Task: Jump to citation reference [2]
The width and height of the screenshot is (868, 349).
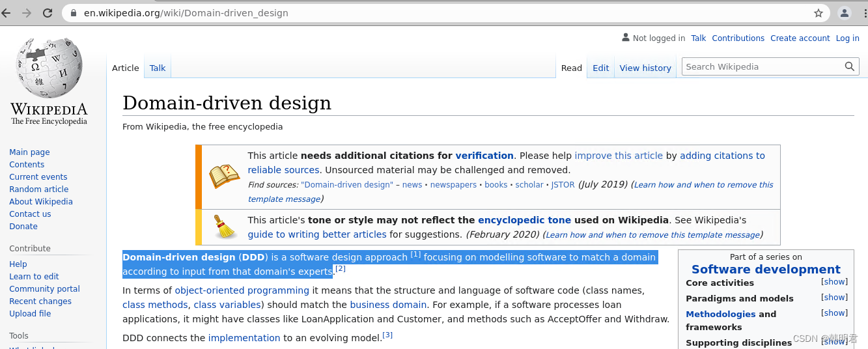Action: click(340, 269)
